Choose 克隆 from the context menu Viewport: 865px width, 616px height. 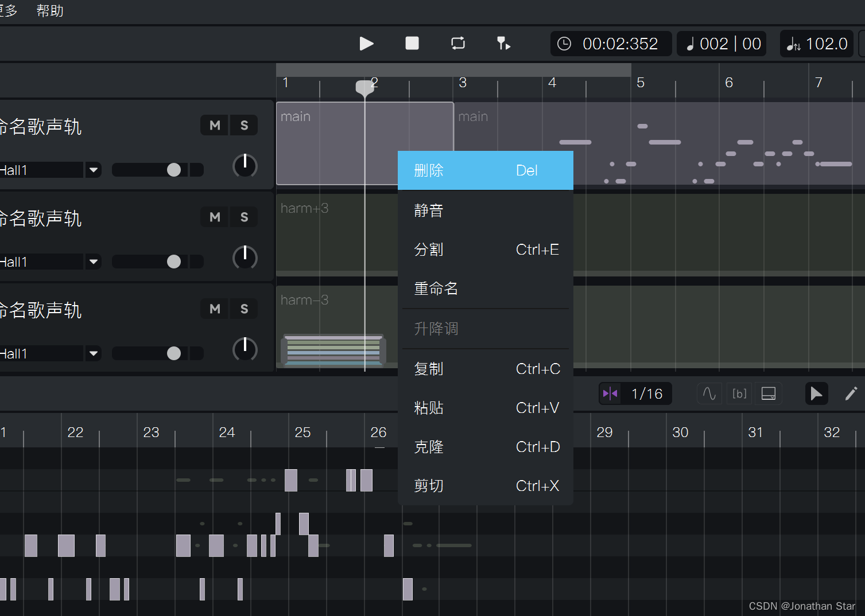click(486, 447)
